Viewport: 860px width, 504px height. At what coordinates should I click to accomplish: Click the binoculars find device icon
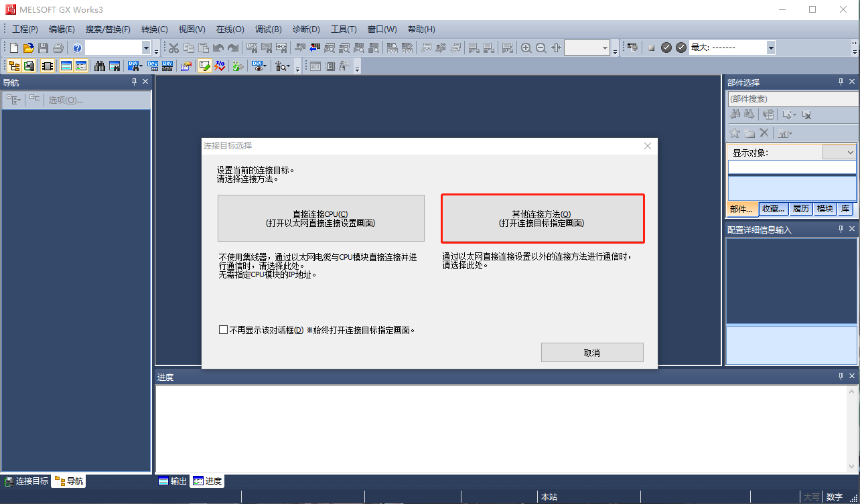99,66
